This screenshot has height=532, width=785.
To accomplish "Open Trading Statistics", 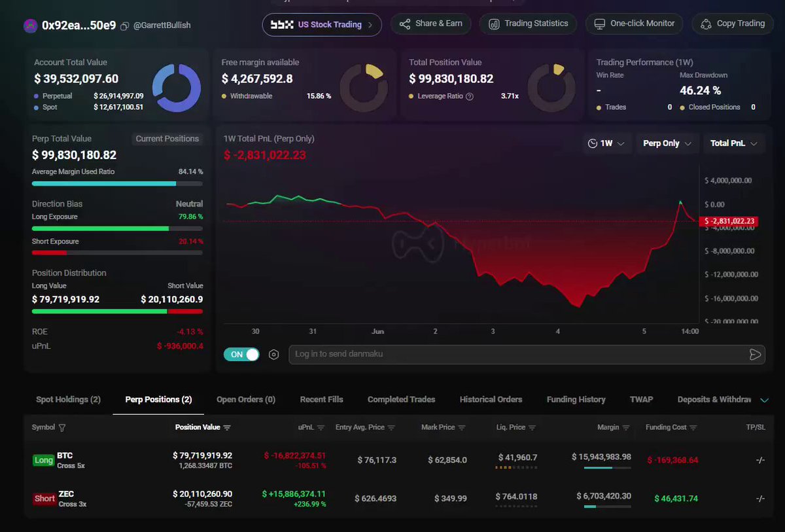I will tap(528, 24).
